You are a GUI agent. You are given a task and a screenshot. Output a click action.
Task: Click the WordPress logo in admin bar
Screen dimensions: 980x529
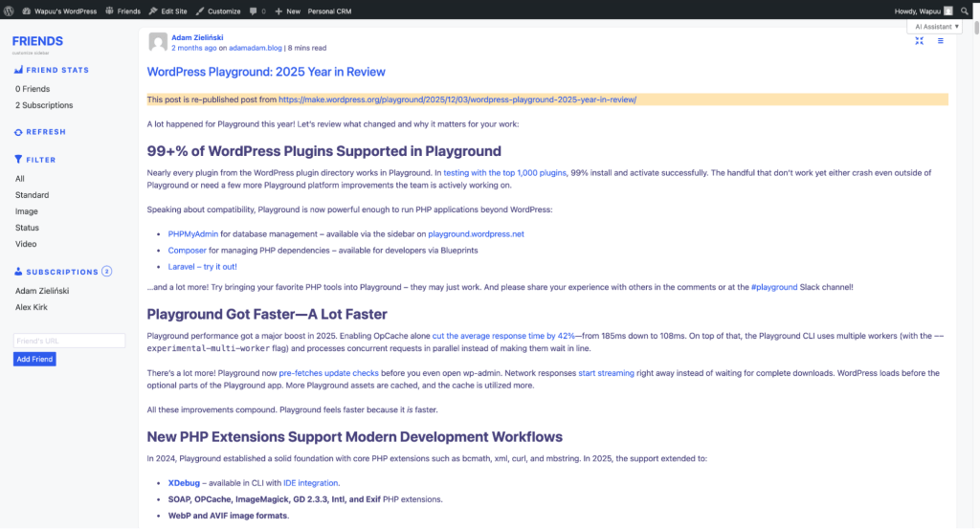point(8,11)
